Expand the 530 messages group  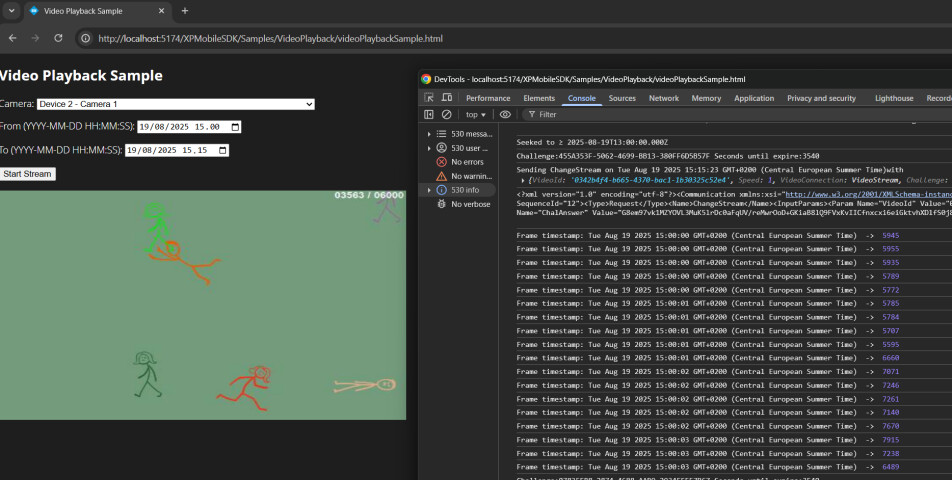tap(429, 133)
